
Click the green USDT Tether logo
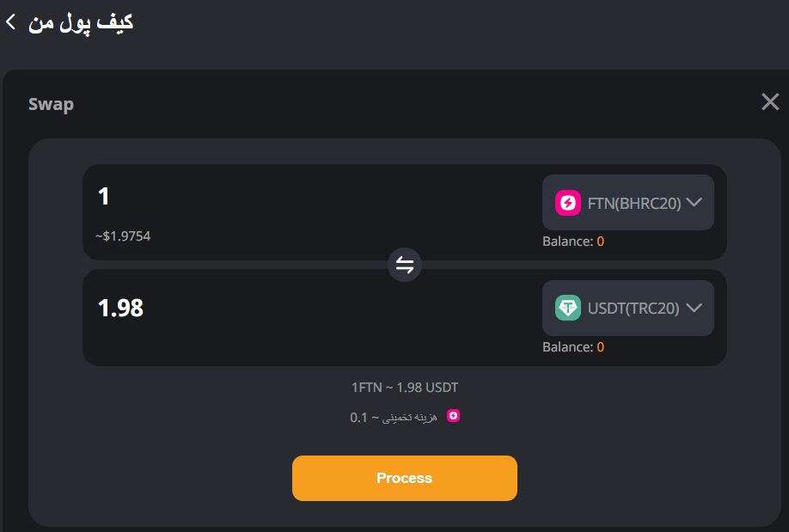[568, 308]
